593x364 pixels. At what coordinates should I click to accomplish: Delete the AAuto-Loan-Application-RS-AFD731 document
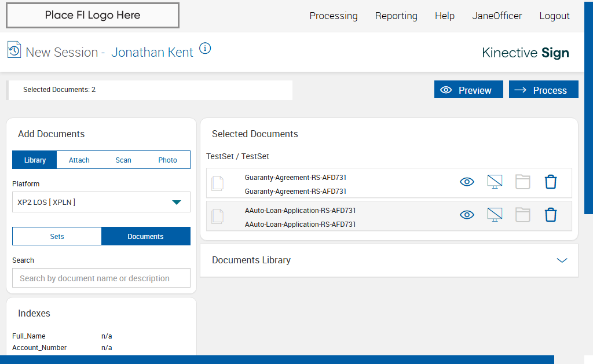(551, 215)
